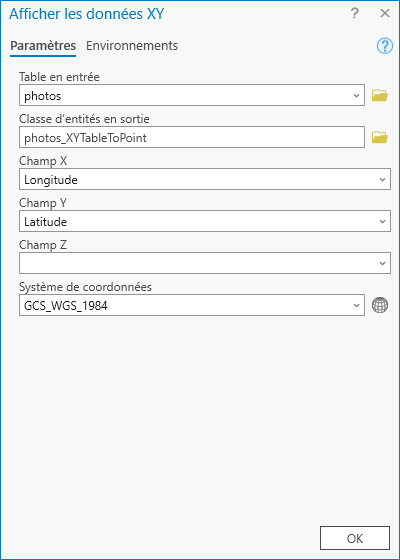Close the Afficher les données XY dialog

pos(385,13)
